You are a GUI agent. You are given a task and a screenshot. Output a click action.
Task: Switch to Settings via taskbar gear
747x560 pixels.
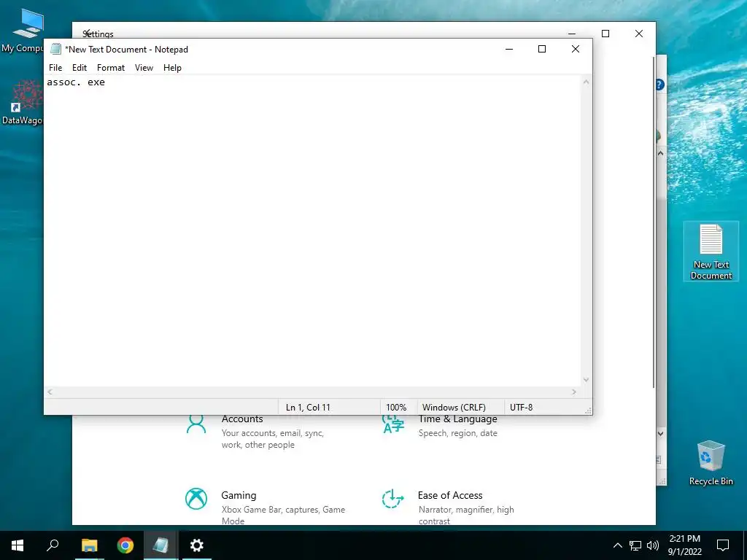(x=196, y=545)
